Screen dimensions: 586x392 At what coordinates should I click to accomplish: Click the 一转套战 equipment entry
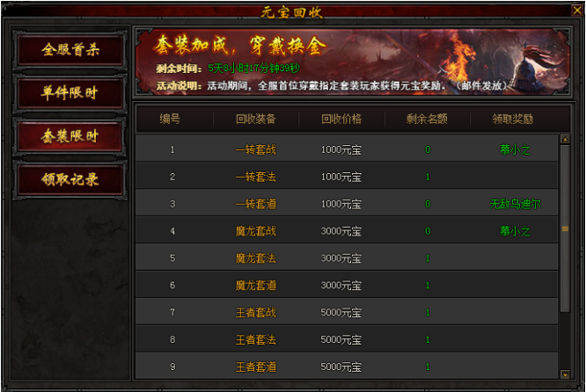256,149
